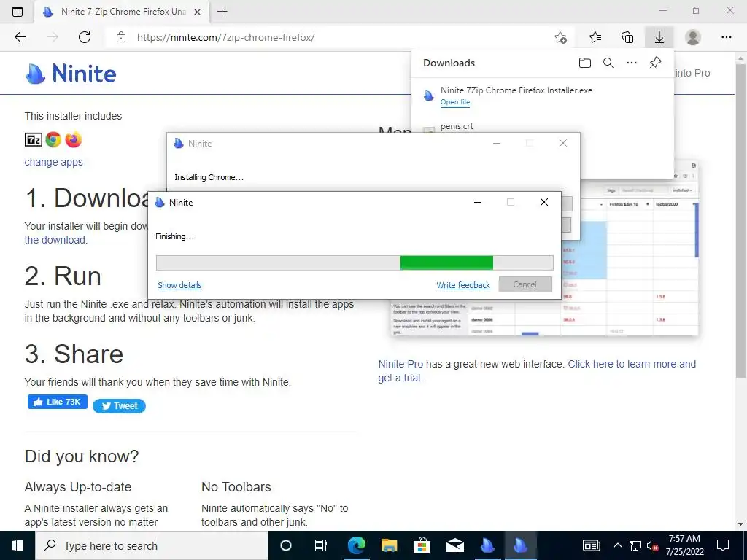This screenshot has width=747, height=560.
Task: Open Cortana circle on taskbar
Action: click(285, 545)
